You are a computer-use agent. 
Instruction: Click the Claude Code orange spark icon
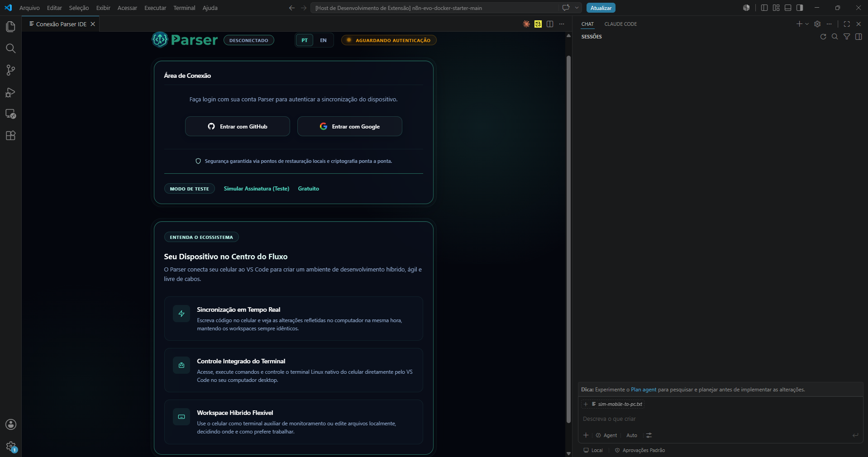tap(526, 24)
